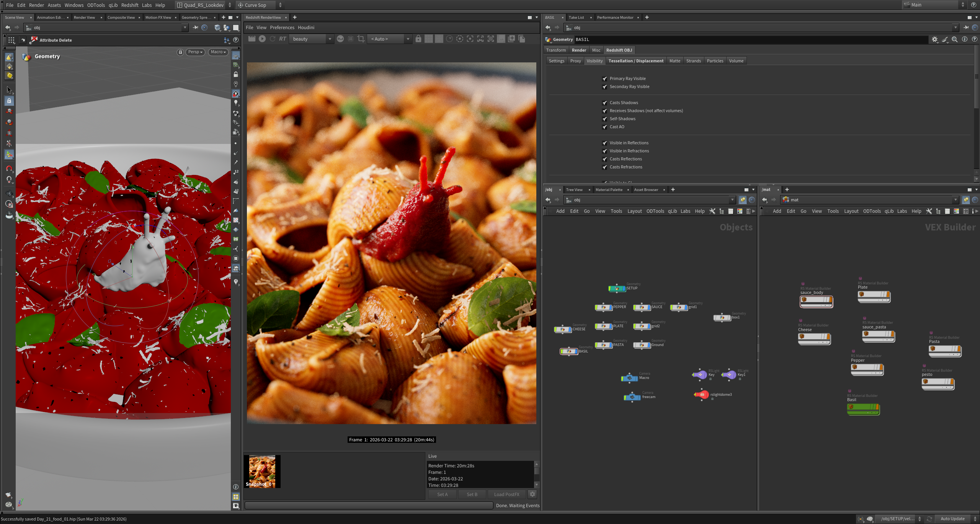Open the Auto camera dropdown
The width and height of the screenshot is (980, 524).
tap(389, 39)
